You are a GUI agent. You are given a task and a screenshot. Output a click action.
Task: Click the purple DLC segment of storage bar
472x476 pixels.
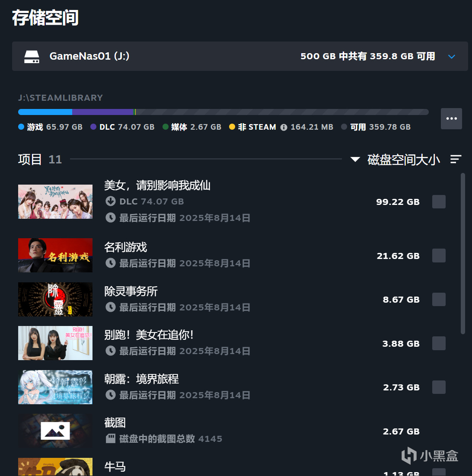click(x=103, y=112)
